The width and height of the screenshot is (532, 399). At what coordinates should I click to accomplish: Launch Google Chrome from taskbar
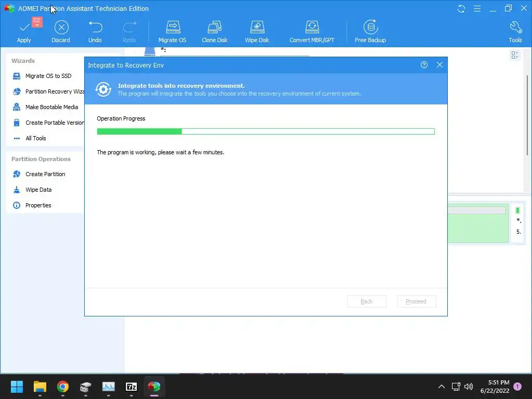pos(63,387)
